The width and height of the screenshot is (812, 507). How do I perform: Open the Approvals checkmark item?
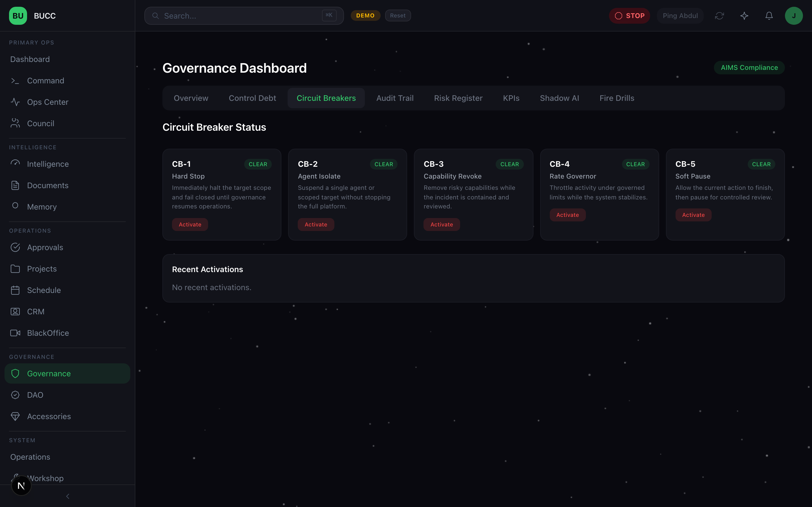coord(45,248)
